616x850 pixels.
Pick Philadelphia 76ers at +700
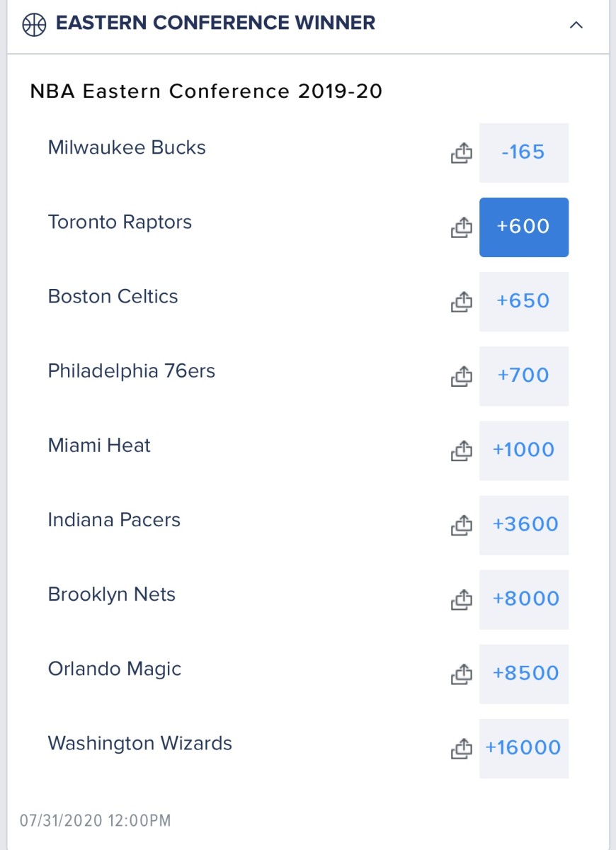point(523,375)
